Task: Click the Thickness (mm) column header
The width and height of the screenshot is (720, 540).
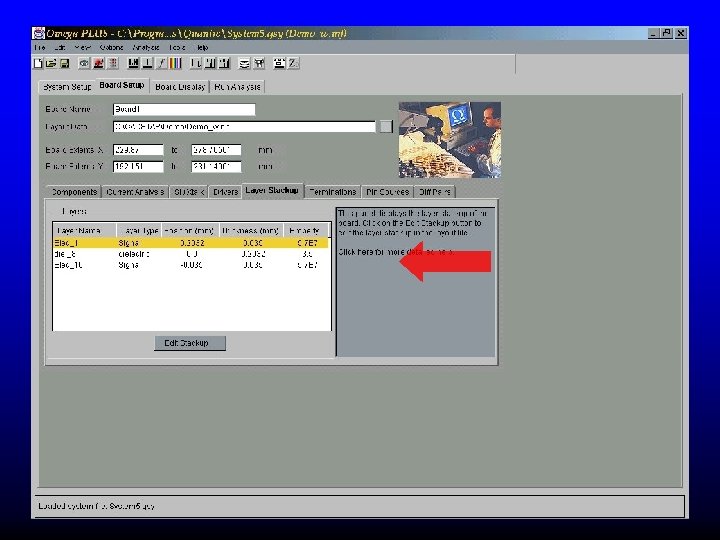Action: [x=251, y=231]
